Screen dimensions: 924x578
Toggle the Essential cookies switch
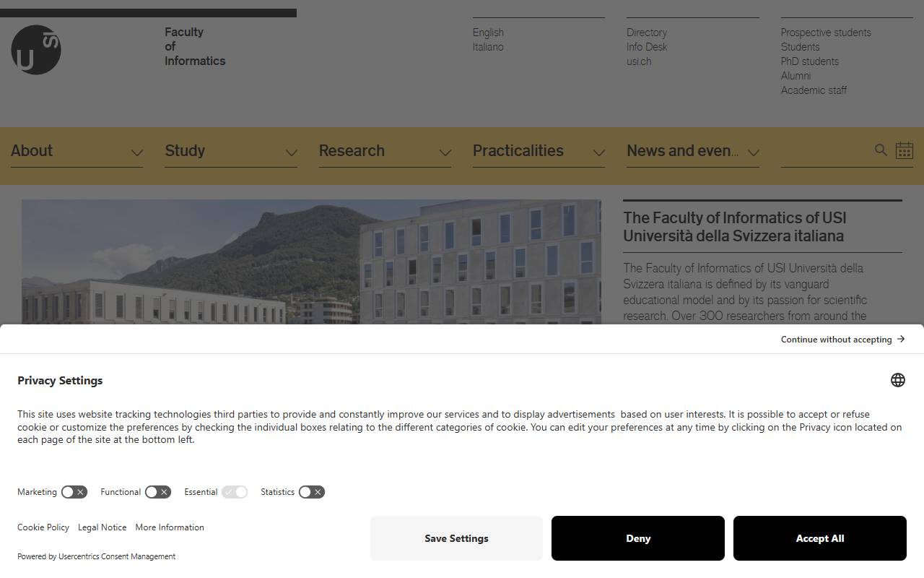235,492
